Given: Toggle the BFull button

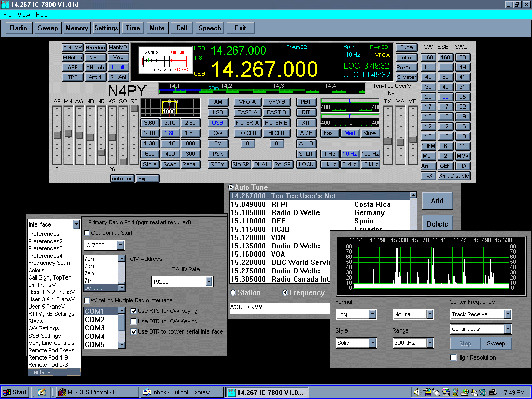Looking at the screenshot, I should [118, 67].
